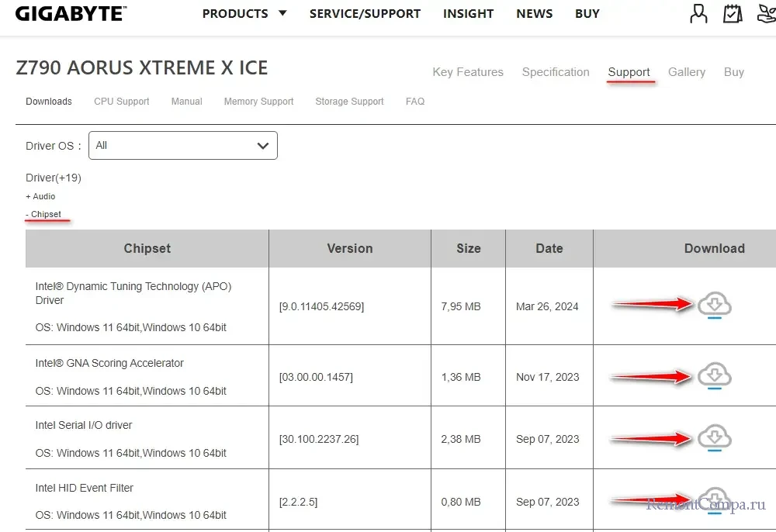Open the Gallery tab
Viewport: 776px width, 532px height.
pos(687,72)
